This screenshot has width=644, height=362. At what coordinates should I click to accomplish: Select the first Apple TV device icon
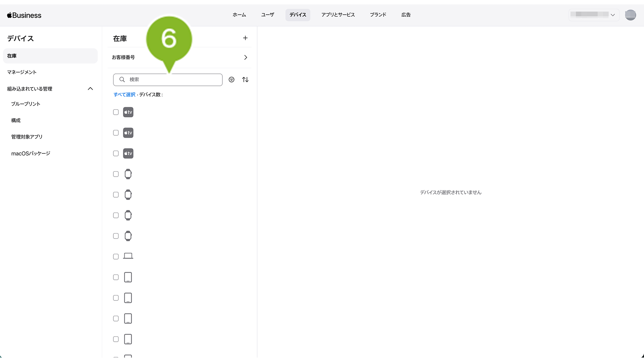128,112
